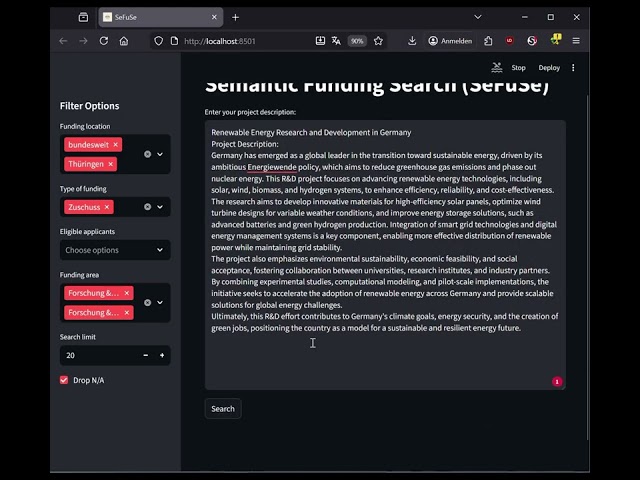Screen dimensions: 640x480
Task: Remove the Zuschuss tag
Action: (x=107, y=207)
